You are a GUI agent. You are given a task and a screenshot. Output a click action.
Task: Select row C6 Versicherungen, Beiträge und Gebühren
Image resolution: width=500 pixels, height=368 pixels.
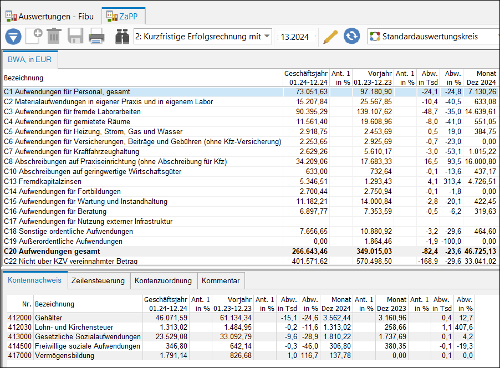tap(250, 142)
